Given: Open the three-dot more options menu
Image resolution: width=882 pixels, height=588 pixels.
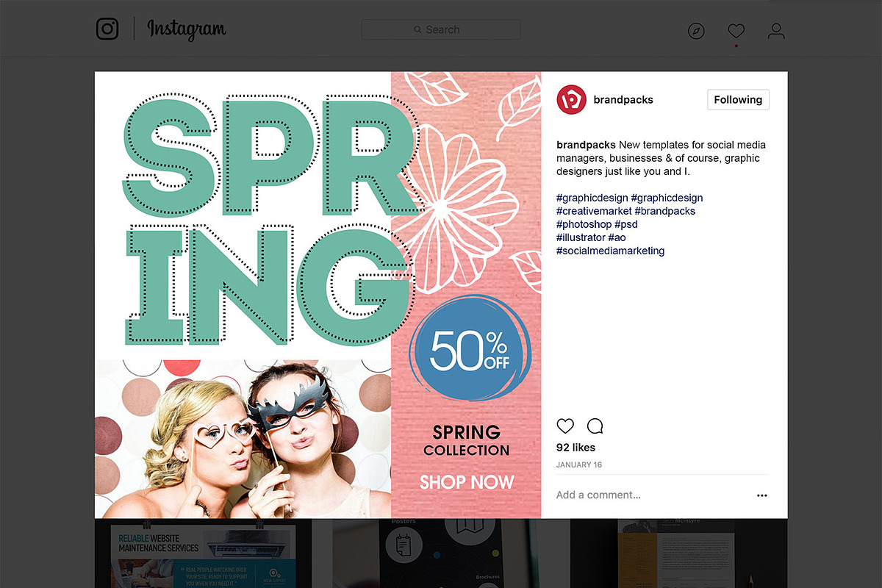Looking at the screenshot, I should tap(762, 496).
